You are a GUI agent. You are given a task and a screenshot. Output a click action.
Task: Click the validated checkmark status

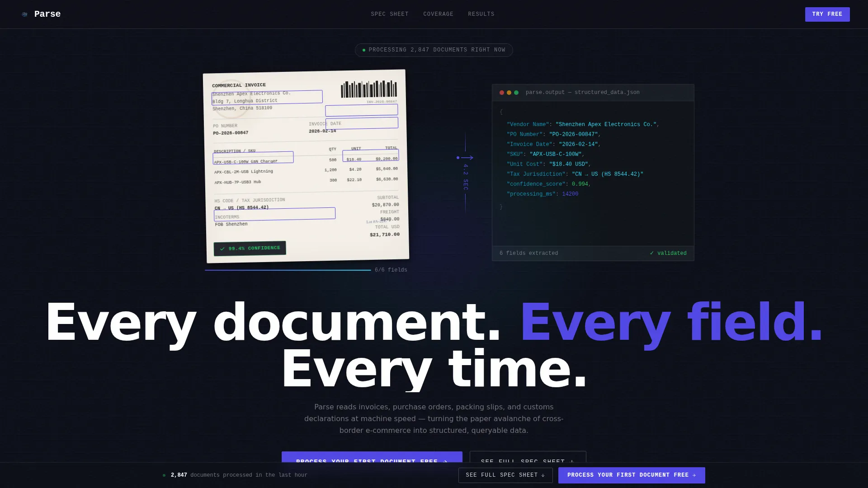click(668, 253)
